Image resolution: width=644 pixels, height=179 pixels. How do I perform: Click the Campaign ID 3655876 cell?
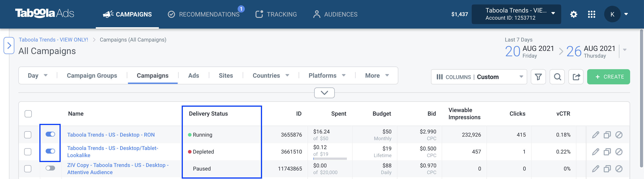291,135
